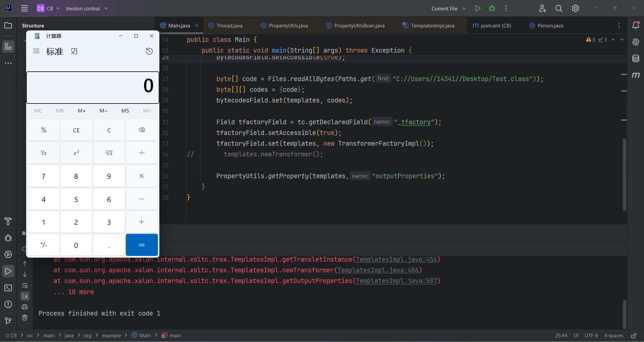Run the current file with green arrow
The image size is (644, 342).
click(x=478, y=8)
